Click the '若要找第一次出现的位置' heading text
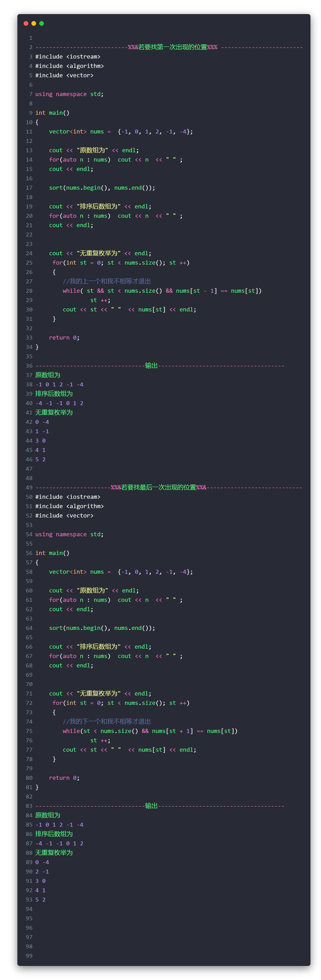The image size is (321, 980). pos(172,47)
